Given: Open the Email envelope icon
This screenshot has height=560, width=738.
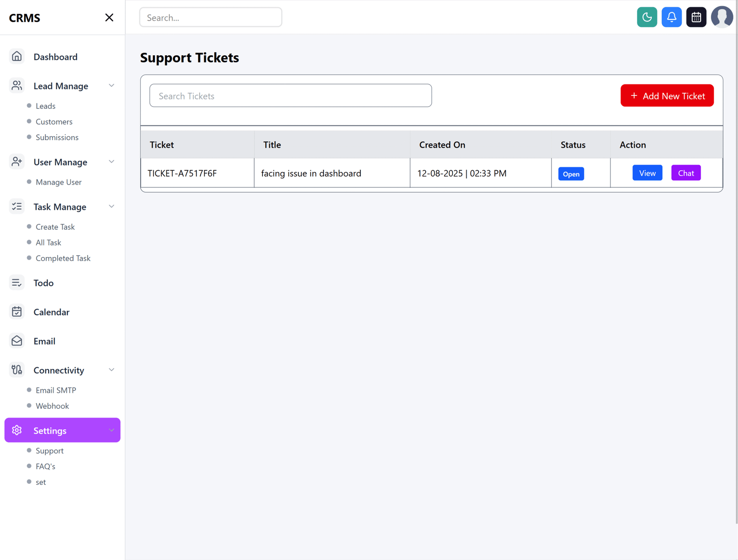Looking at the screenshot, I should [17, 340].
